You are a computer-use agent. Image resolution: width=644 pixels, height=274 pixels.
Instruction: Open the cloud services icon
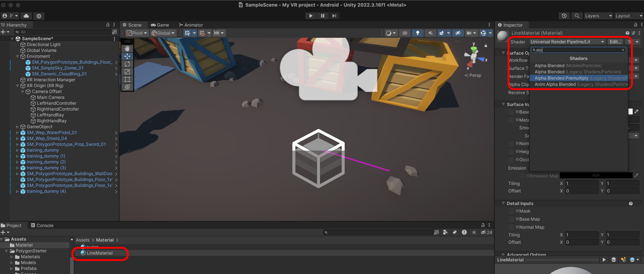click(x=26, y=16)
